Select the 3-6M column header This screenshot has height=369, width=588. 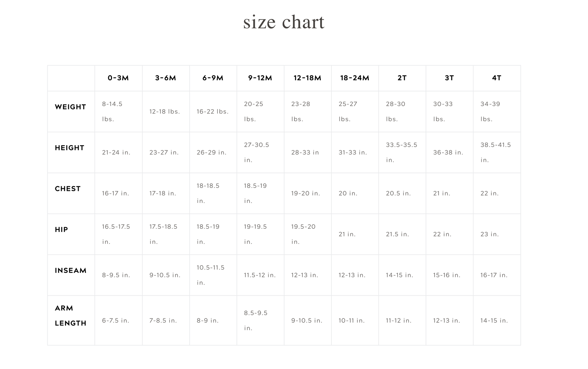166,78
